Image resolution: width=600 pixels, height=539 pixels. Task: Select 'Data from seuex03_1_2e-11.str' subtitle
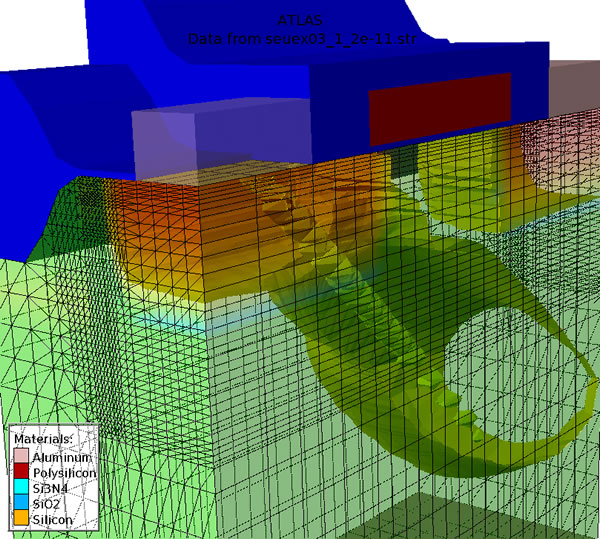tap(302, 39)
